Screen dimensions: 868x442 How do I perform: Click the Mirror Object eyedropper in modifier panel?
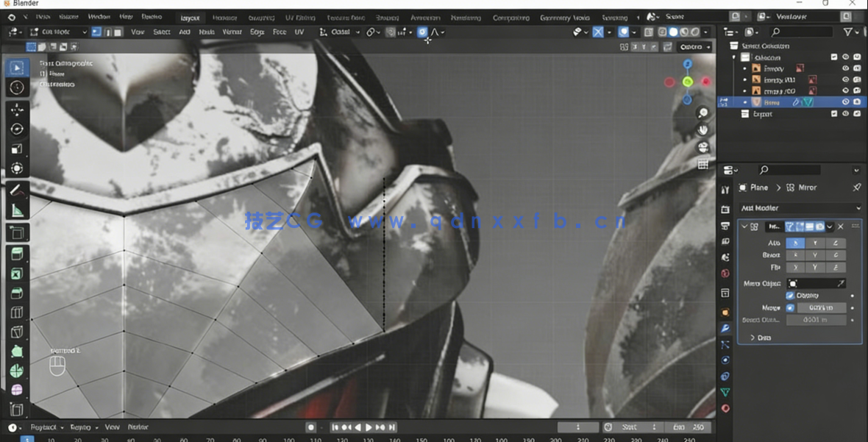842,283
